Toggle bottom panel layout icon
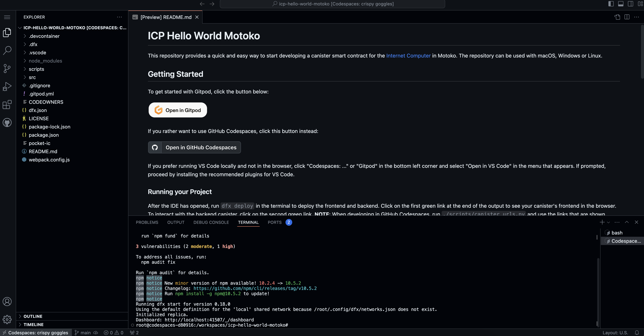 pyautogui.click(x=621, y=4)
